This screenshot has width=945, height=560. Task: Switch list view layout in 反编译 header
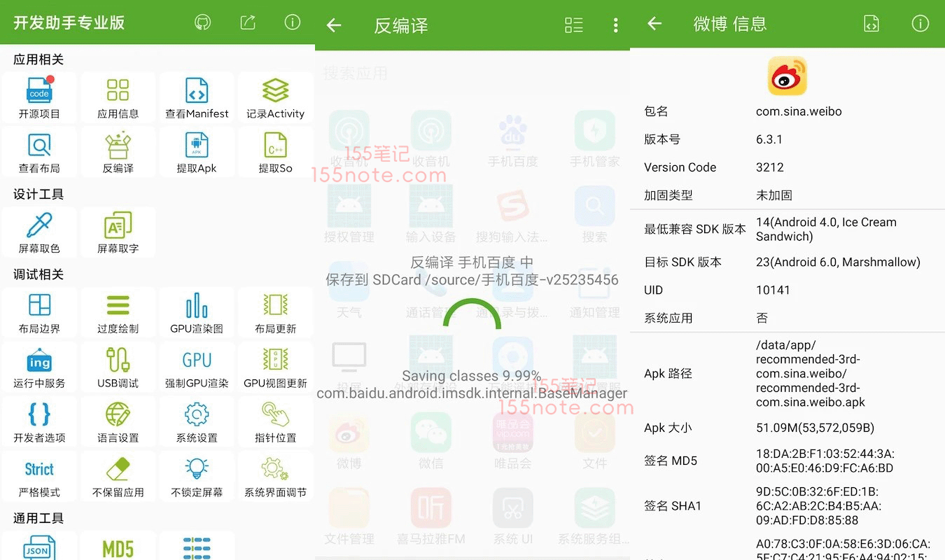tap(573, 26)
